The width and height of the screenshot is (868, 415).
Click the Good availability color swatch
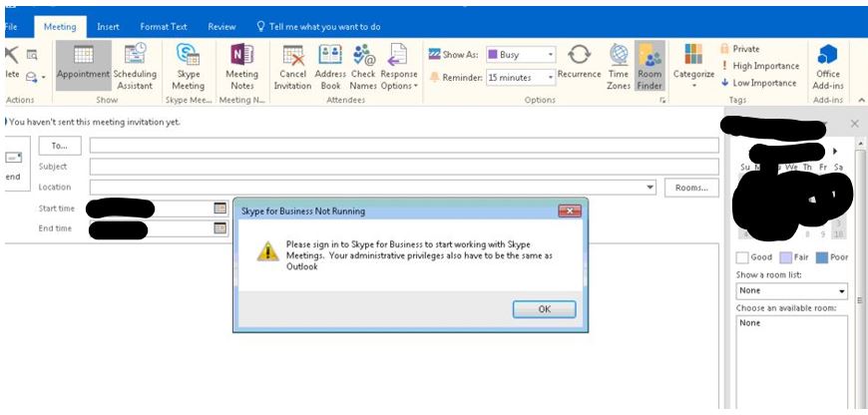click(x=741, y=257)
